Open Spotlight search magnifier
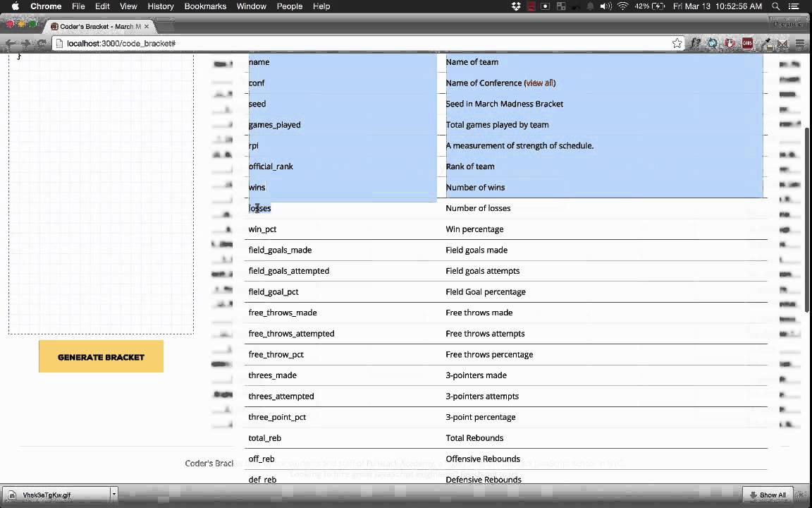Viewport: 812px width, 508px height. [776, 6]
